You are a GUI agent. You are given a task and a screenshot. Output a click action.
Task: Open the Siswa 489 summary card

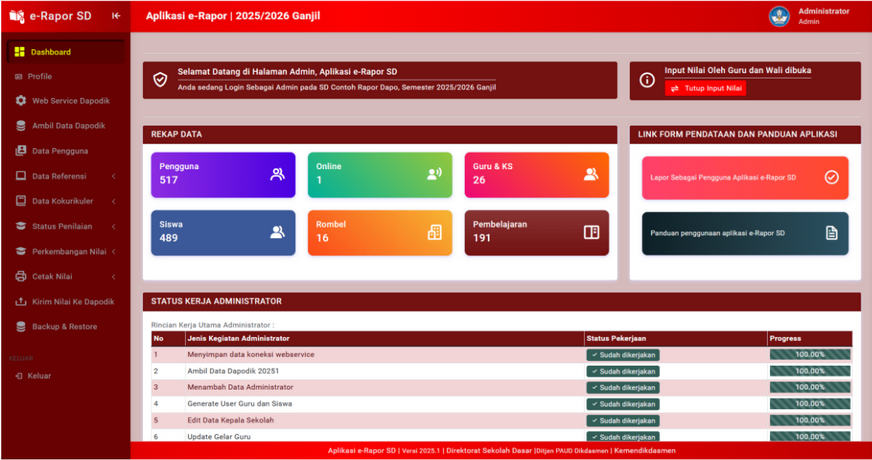223,232
